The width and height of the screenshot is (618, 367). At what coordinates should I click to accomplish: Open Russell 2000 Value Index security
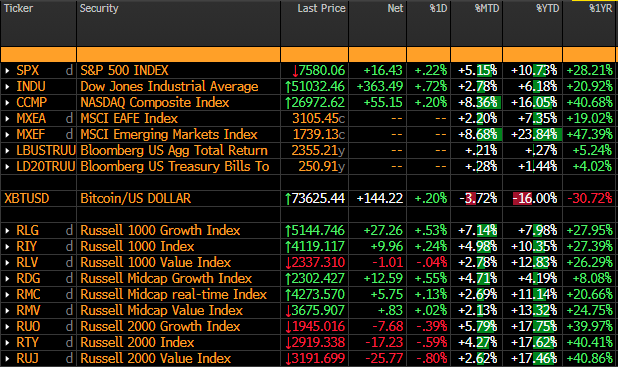[155, 359]
